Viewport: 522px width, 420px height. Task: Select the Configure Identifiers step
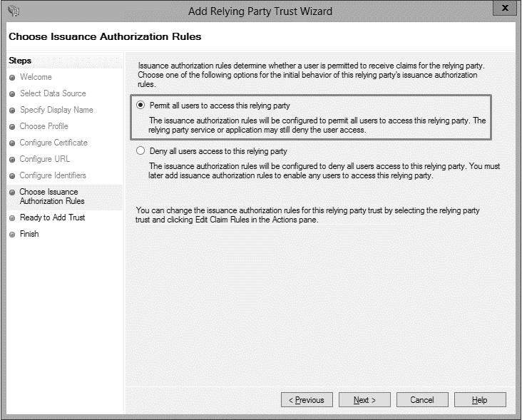(x=53, y=175)
